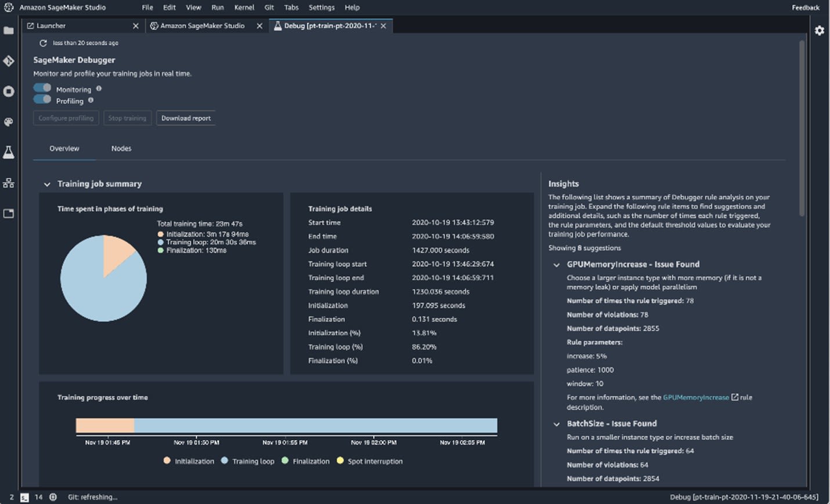Click the Stop training button

pos(127,118)
